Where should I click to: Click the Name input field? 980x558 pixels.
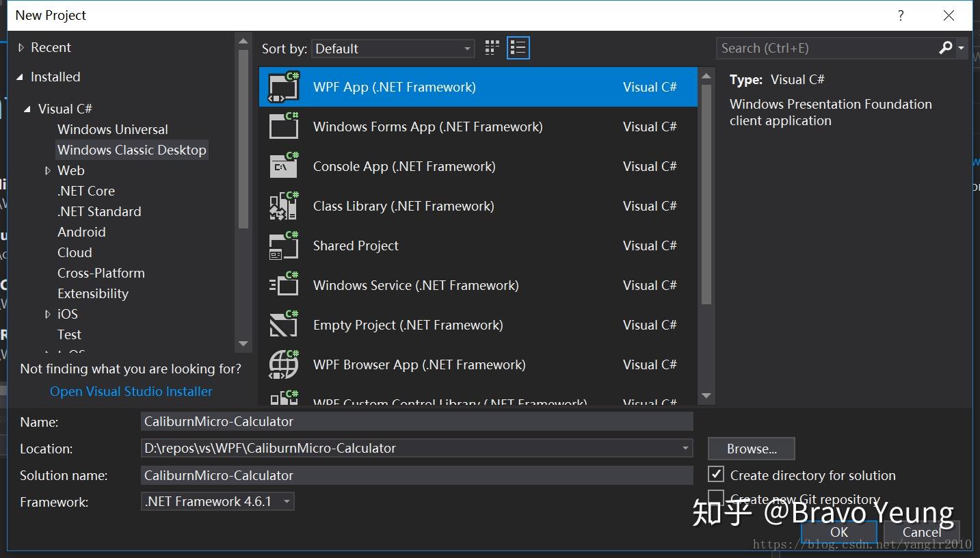[x=417, y=421]
